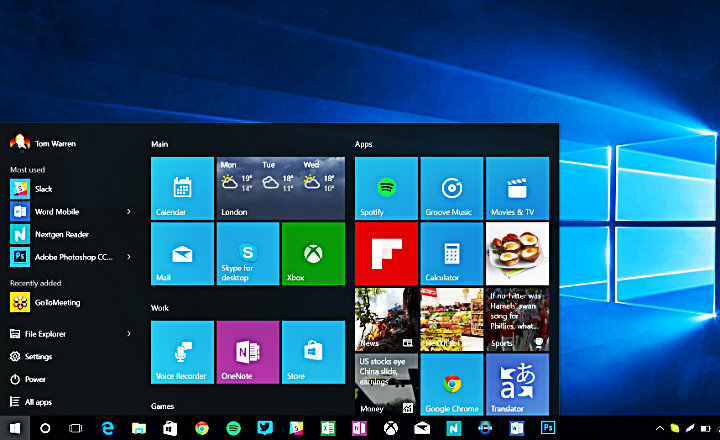Click the Main group heading
Image resolution: width=720 pixels, height=440 pixels.
(160, 144)
